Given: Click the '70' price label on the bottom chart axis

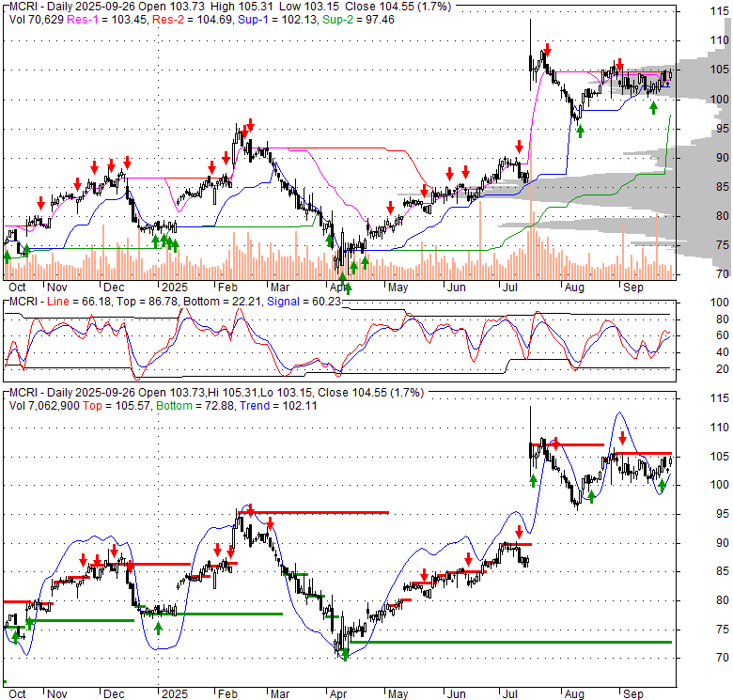Looking at the screenshot, I should click(723, 659).
